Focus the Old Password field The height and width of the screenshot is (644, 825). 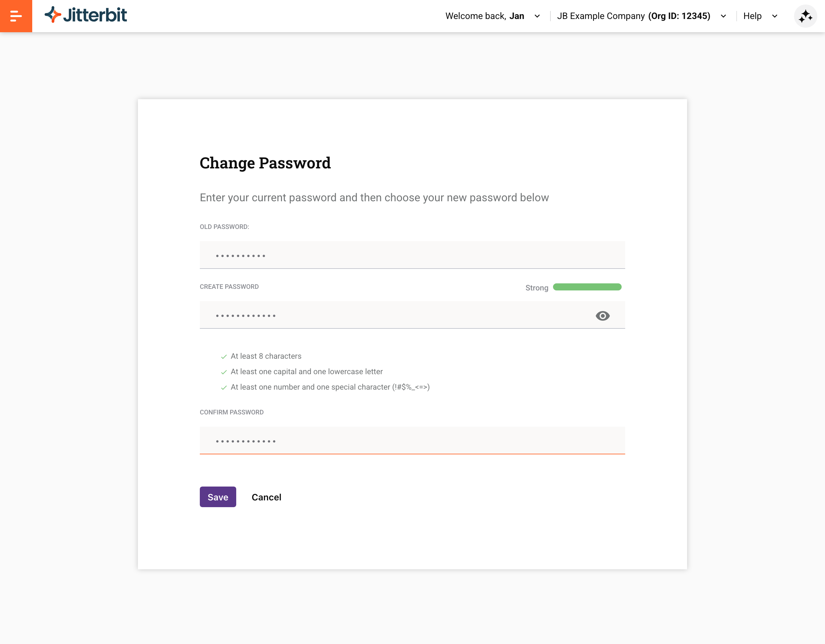[x=412, y=255]
